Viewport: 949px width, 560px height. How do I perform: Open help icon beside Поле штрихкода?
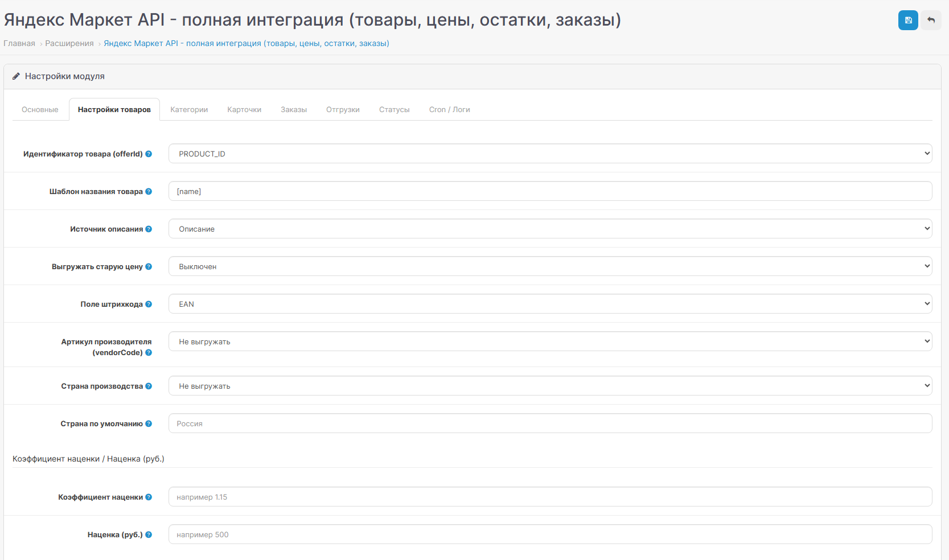(x=149, y=304)
